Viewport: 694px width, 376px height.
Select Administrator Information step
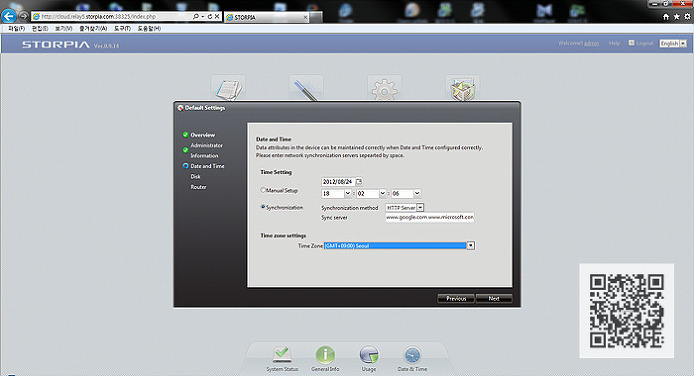point(207,150)
